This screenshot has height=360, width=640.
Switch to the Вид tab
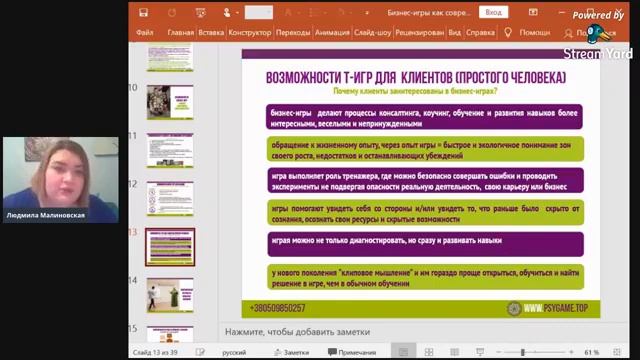454,32
